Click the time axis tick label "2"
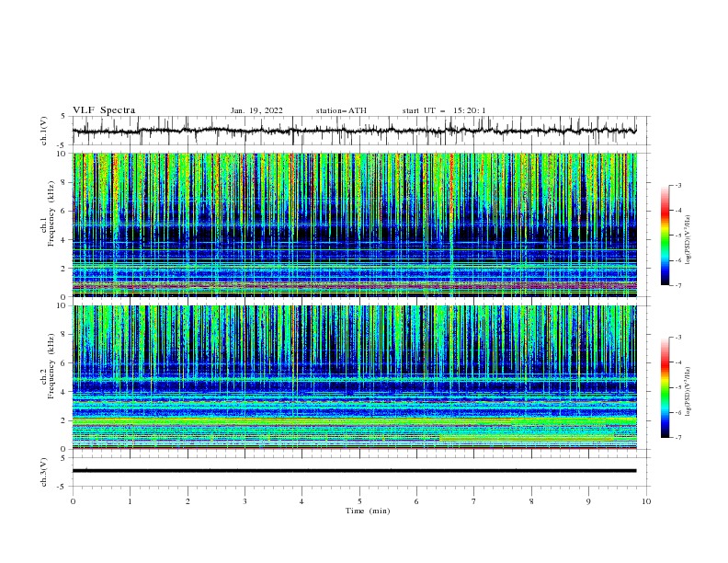 click(188, 501)
